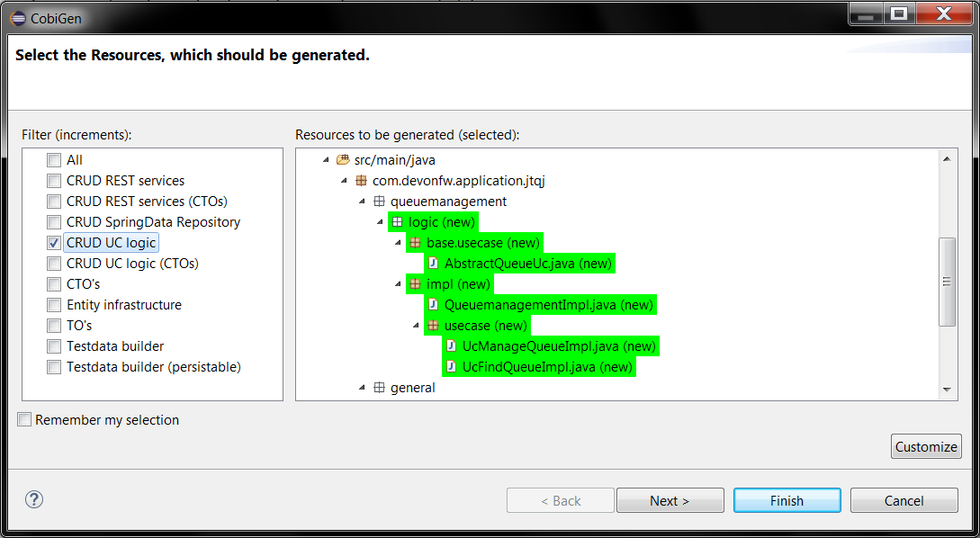Screen dimensions: 980x538
Task: Enable the CRUD REST services checkbox
Action: click(x=54, y=181)
